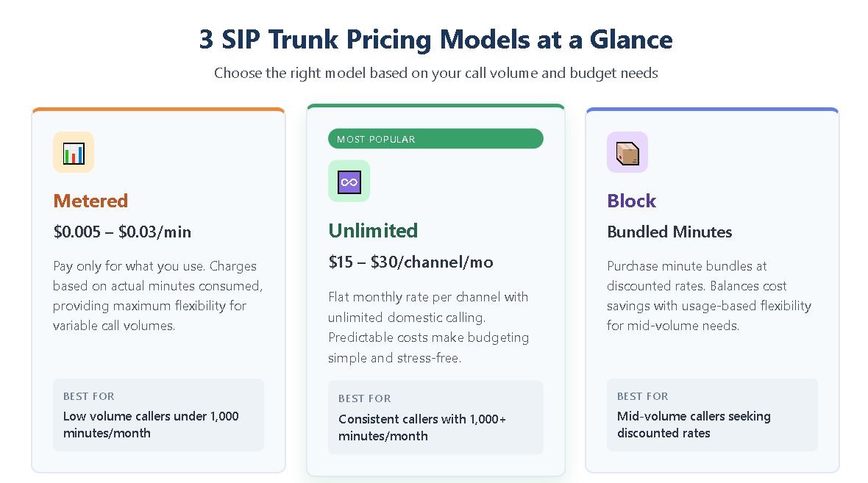Click the Block plan description text
The image size is (868, 483).
(708, 296)
